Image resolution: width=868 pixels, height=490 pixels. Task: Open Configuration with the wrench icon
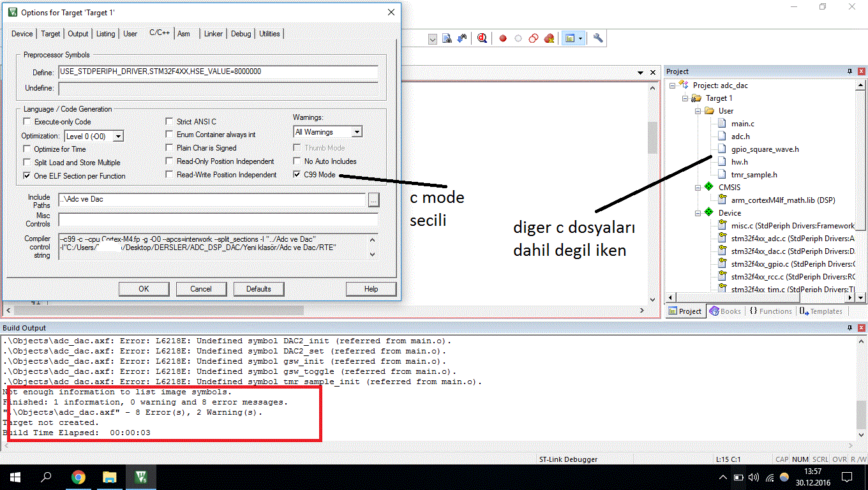point(598,38)
